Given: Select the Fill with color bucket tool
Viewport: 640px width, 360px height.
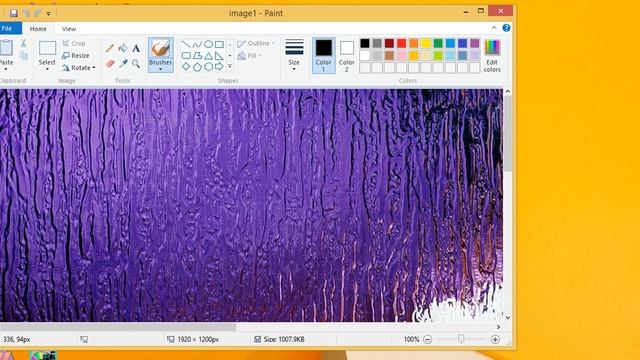Looking at the screenshot, I should click(123, 48).
